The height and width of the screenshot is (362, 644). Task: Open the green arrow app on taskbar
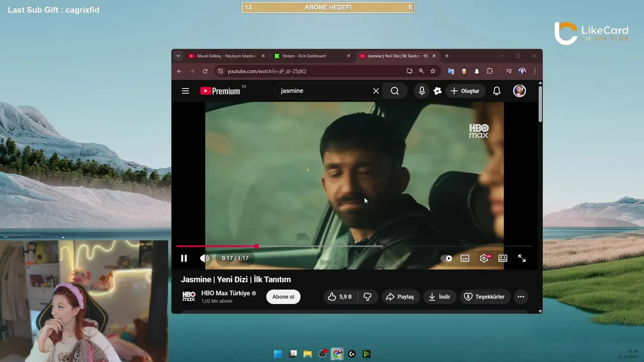click(x=367, y=354)
